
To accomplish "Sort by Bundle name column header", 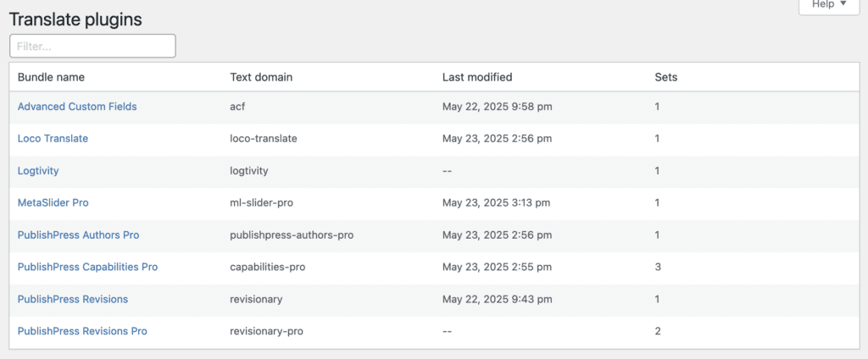I will click(51, 77).
